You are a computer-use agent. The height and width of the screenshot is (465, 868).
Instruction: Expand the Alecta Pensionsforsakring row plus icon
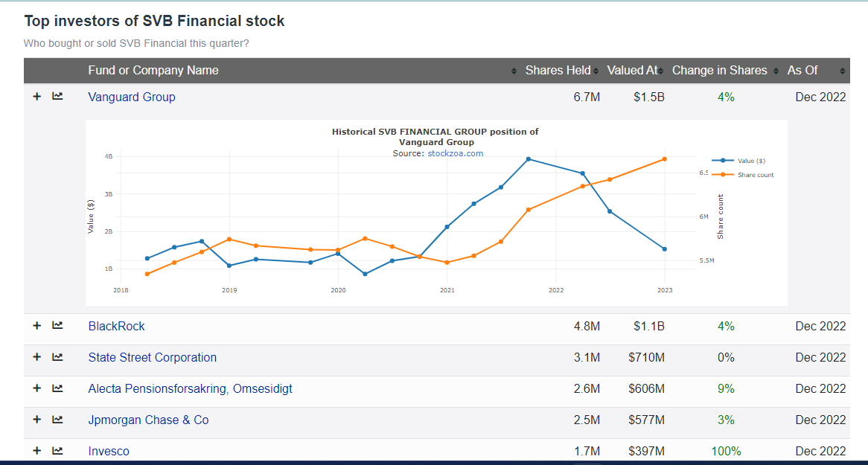click(x=37, y=388)
